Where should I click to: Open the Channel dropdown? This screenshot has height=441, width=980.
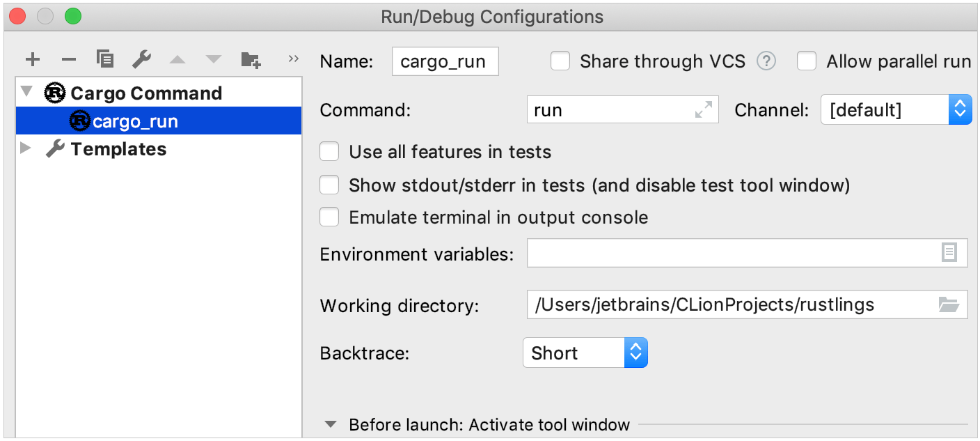pyautogui.click(x=896, y=110)
